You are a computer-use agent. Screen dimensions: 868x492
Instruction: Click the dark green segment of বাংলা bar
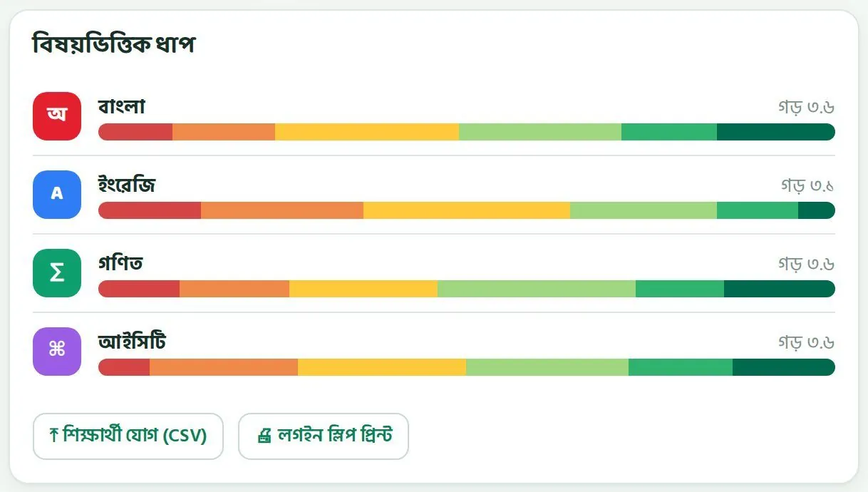click(776, 132)
